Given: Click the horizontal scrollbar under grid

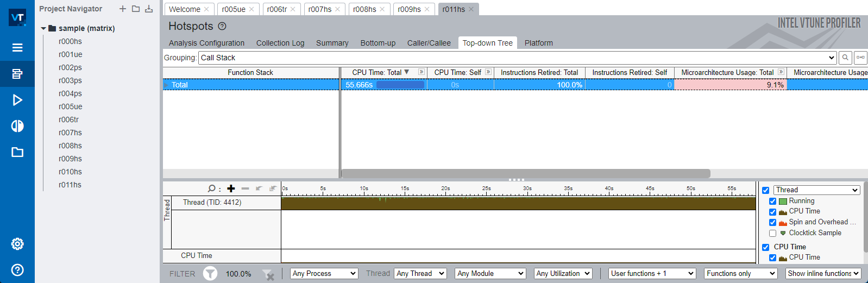Looking at the screenshot, I should (525, 173).
